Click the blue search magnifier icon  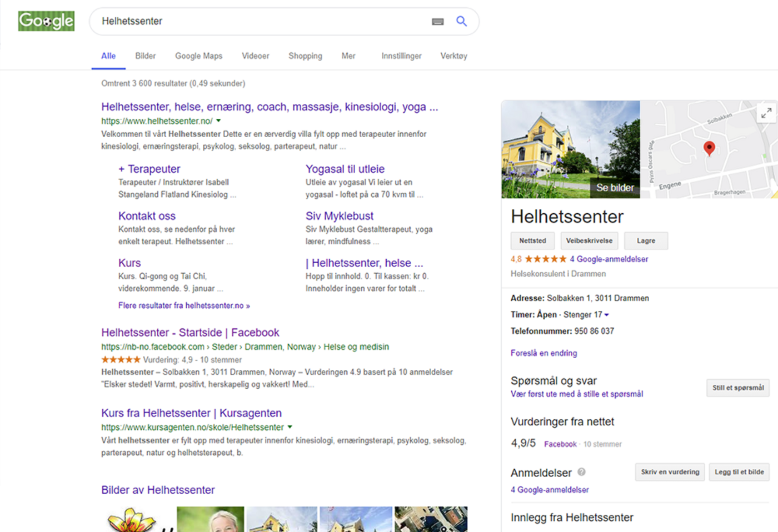point(461,21)
